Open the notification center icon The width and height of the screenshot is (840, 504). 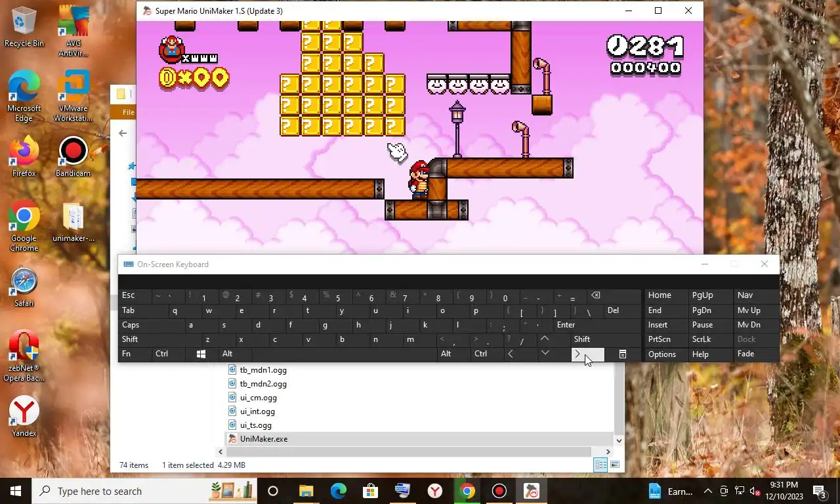820,491
